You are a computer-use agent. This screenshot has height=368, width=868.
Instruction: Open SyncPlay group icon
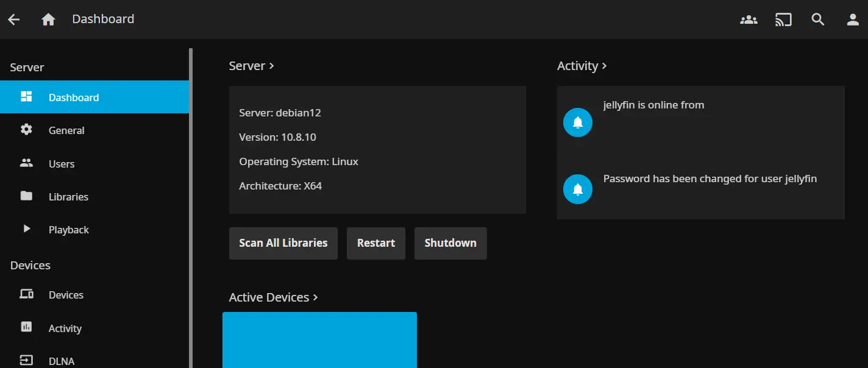coord(749,19)
